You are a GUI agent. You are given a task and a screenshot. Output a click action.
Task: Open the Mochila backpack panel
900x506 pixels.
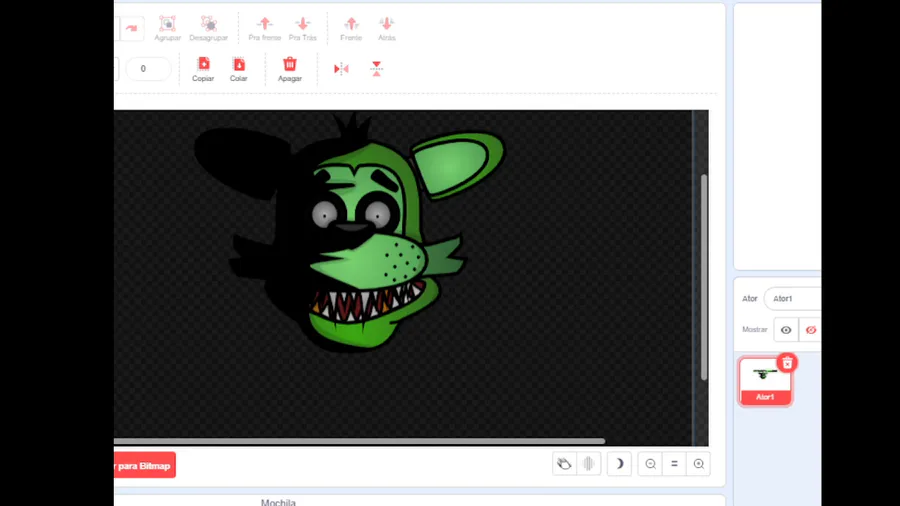(x=278, y=502)
